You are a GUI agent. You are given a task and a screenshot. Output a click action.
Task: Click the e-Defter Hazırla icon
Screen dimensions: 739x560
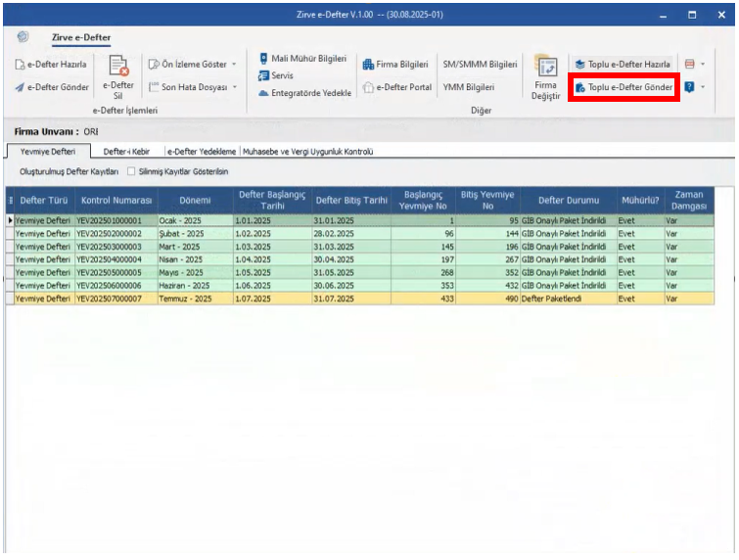[20, 64]
